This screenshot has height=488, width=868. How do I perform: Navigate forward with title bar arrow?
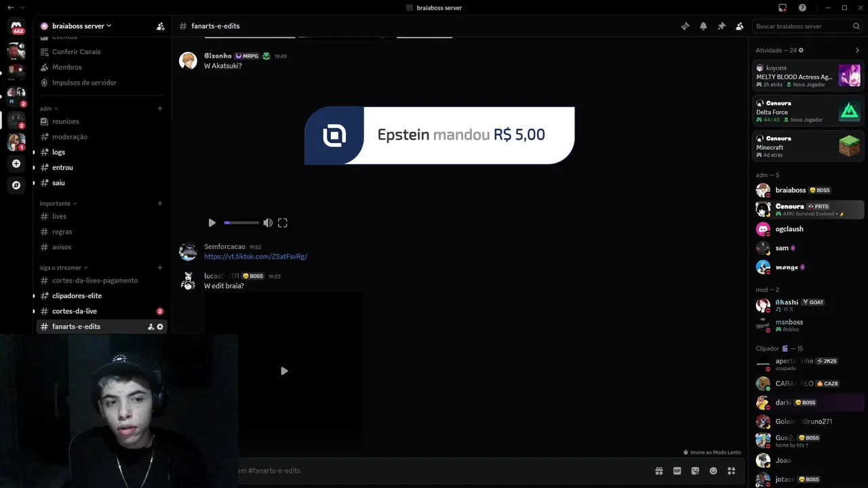[22, 7]
